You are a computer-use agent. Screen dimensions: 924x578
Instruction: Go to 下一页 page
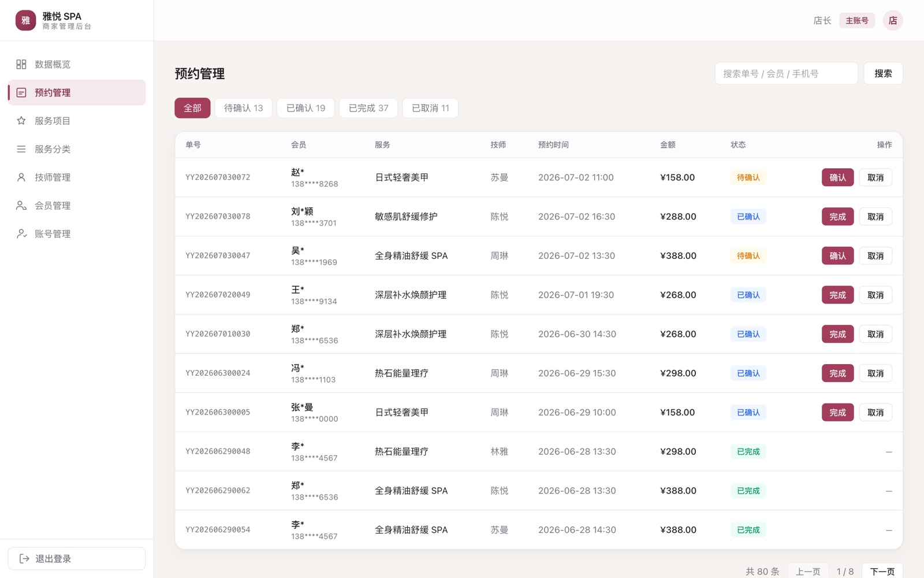tap(882, 571)
